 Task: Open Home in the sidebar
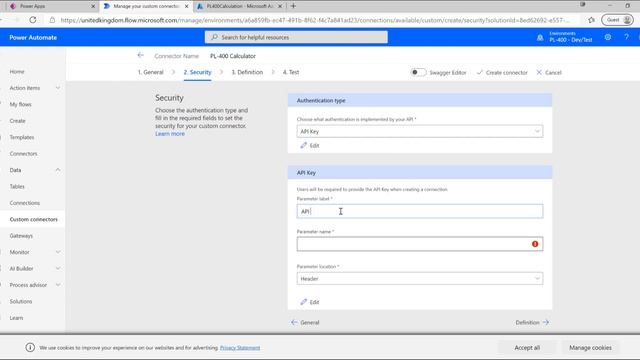pyautogui.click(x=17, y=71)
